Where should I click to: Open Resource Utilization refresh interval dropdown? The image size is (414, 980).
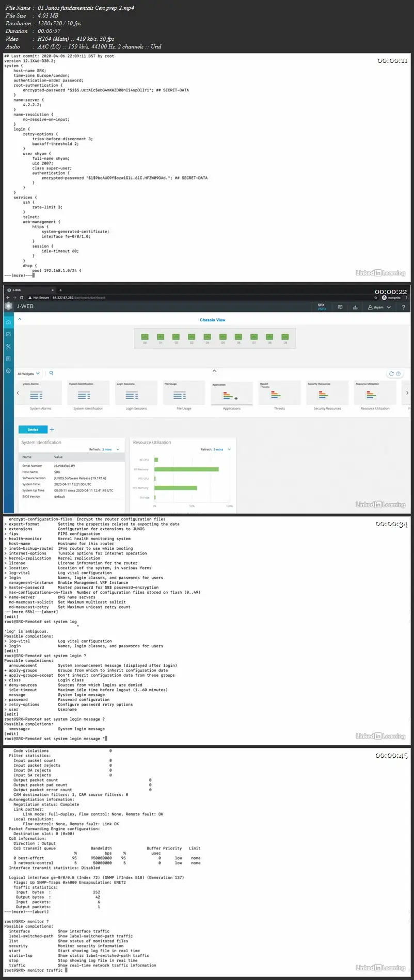pos(222,449)
